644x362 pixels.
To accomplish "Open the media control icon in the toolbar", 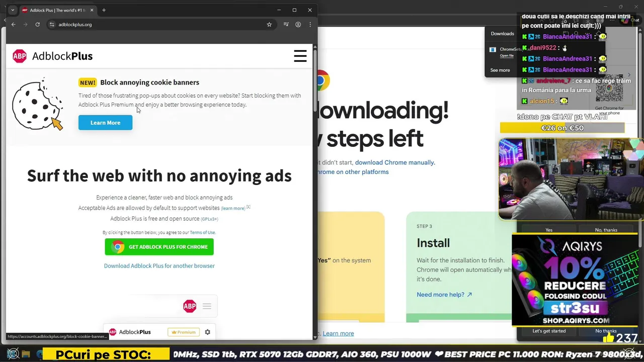I will [286, 24].
